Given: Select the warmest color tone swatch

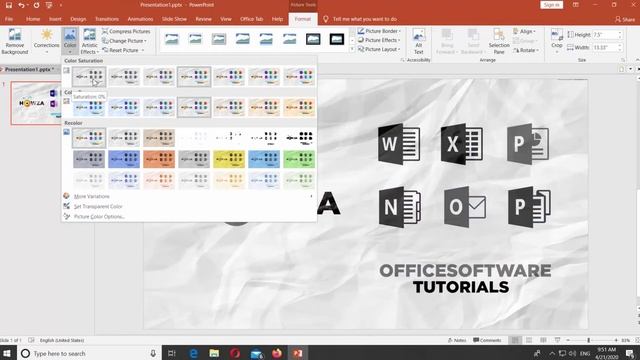Looking at the screenshot, I should (x=299, y=107).
